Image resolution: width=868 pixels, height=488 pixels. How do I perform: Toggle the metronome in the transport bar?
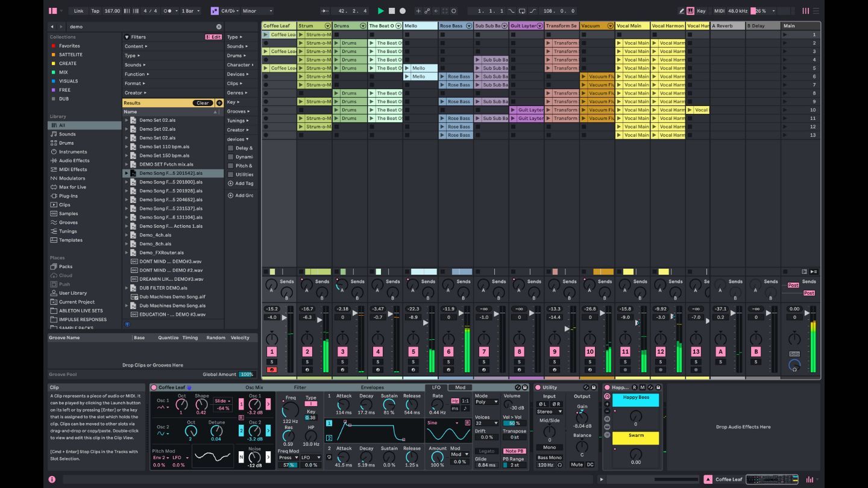[x=168, y=11]
